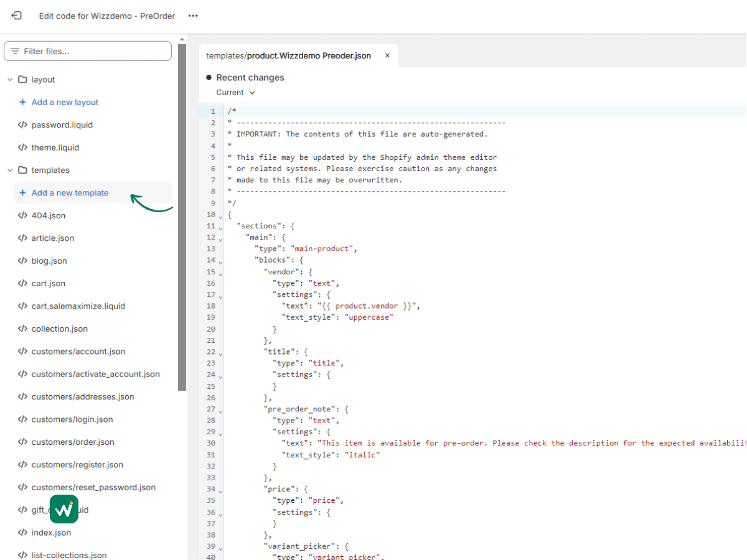Viewport: 747px width, 560px height.
Task: Switch to product.Wizzdemo Preoder.json tab
Action: tap(288, 55)
